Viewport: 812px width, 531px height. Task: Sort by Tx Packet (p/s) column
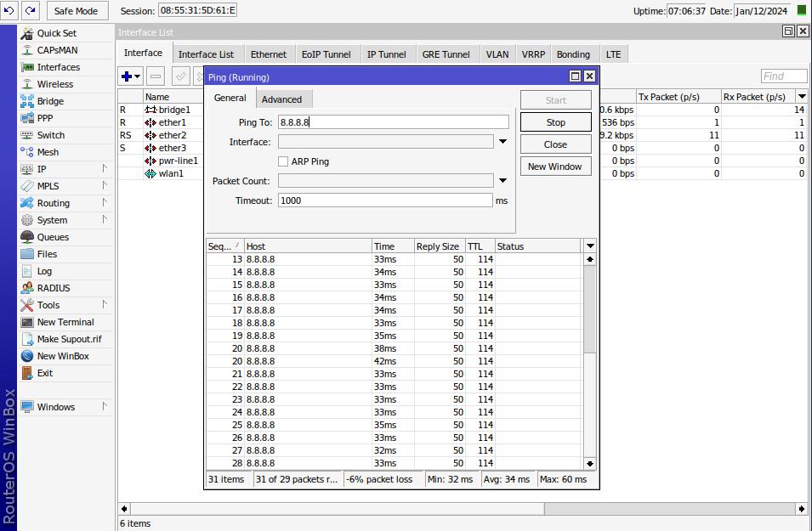679,97
